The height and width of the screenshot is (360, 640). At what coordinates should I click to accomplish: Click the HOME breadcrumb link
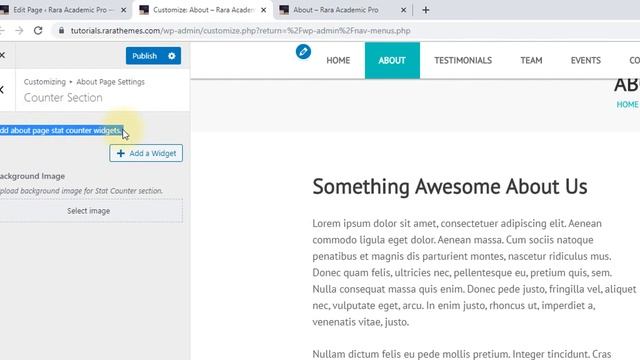click(x=627, y=104)
